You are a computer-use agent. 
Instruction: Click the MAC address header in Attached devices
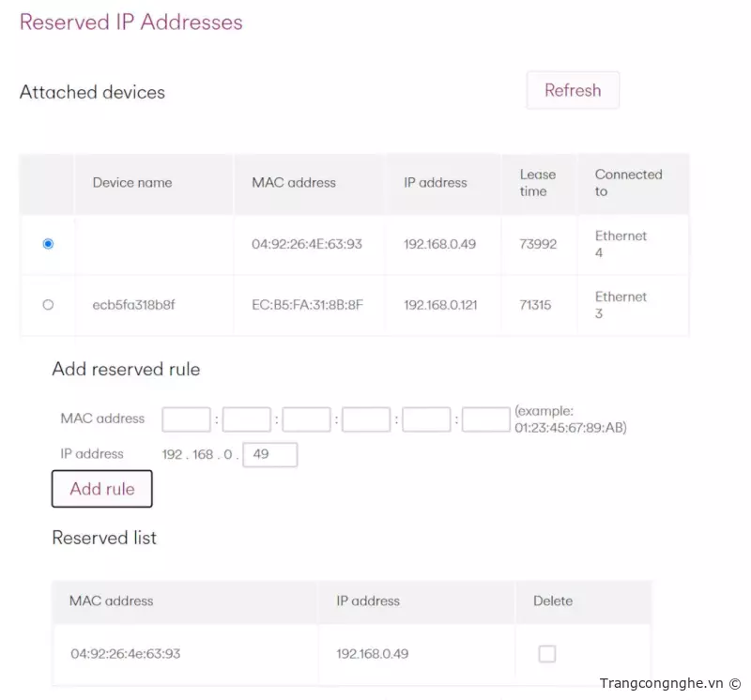[294, 183]
